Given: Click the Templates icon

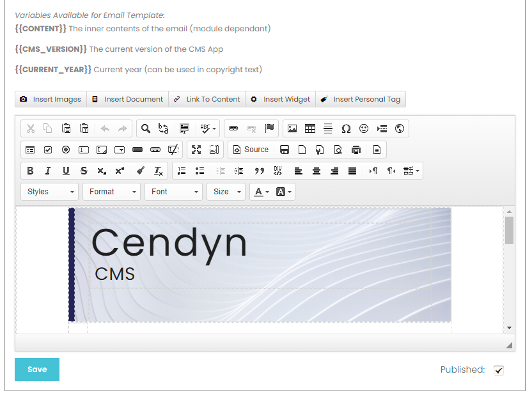Looking at the screenshot, I should [x=377, y=150].
